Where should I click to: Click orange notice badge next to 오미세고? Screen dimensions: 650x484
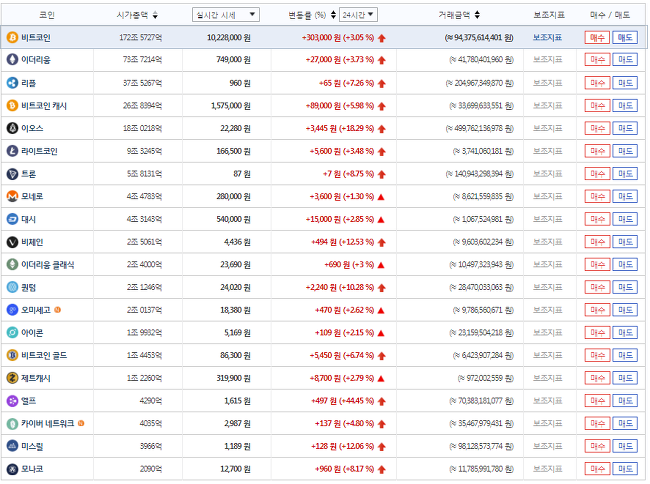click(x=58, y=310)
